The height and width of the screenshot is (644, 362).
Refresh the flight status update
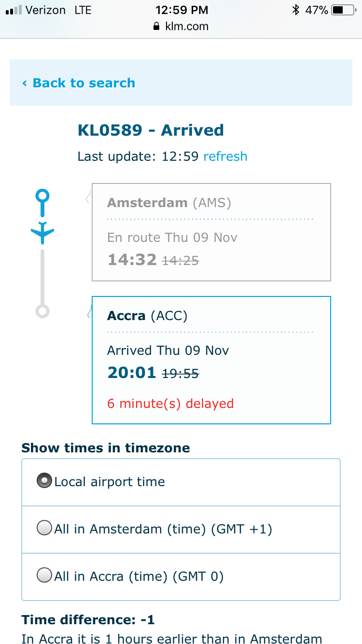pos(225,156)
